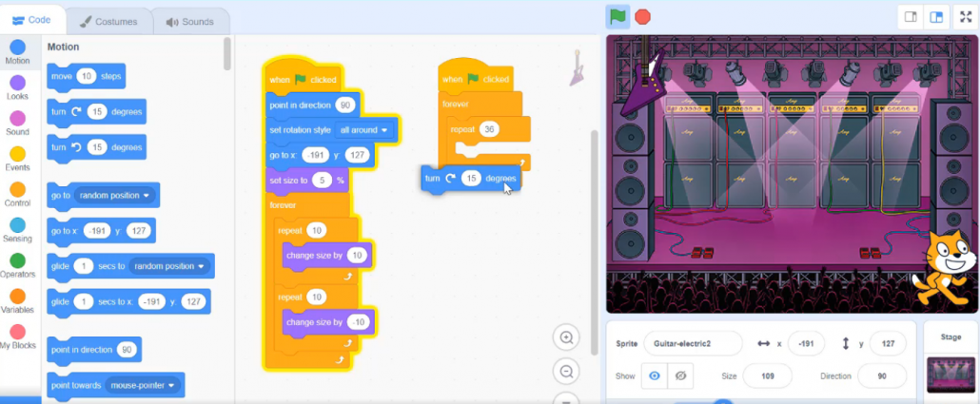Click the glide 1 secs to x y block
Screen dimensions: 980x404
[x=128, y=301]
